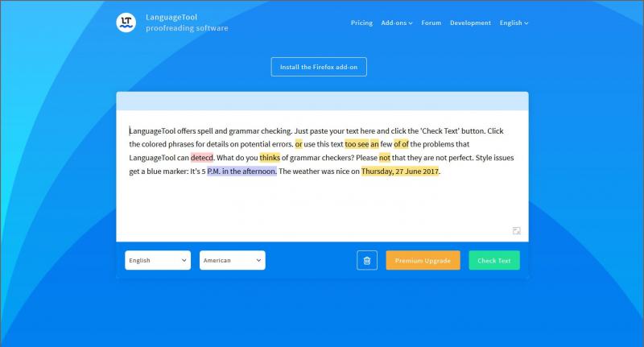Click the trash icon to clear text
Screen dimensions: 644x347
pos(367,260)
